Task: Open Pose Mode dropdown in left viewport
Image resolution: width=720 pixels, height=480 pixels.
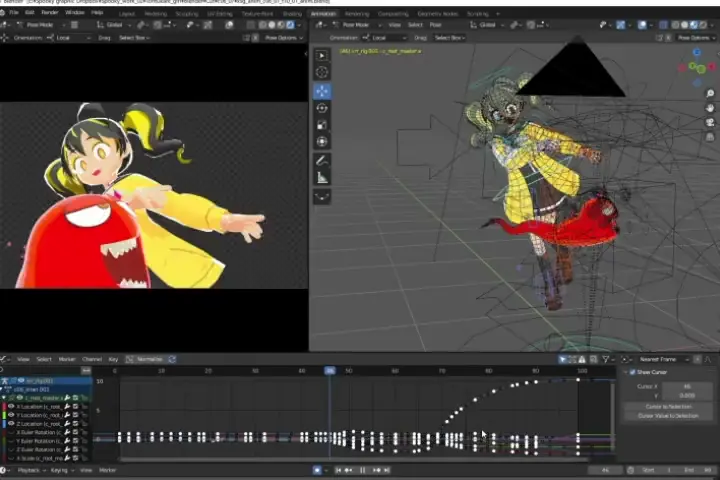Action: [40, 25]
